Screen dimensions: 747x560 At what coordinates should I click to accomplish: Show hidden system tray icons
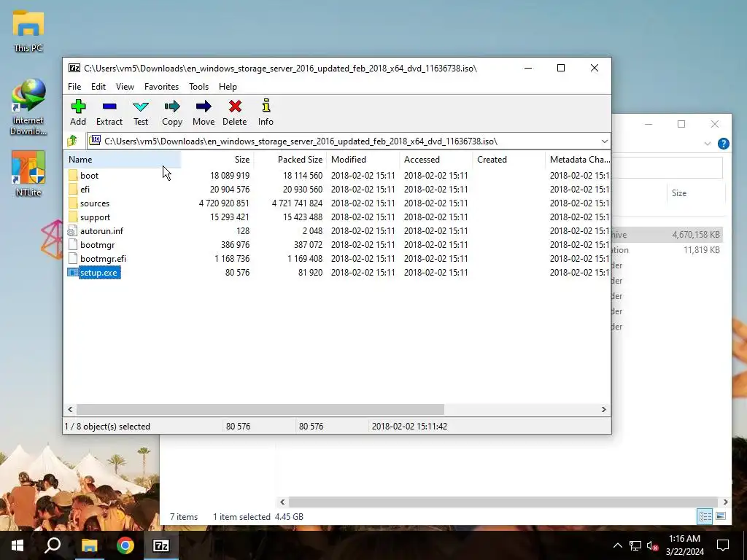[x=617, y=545]
